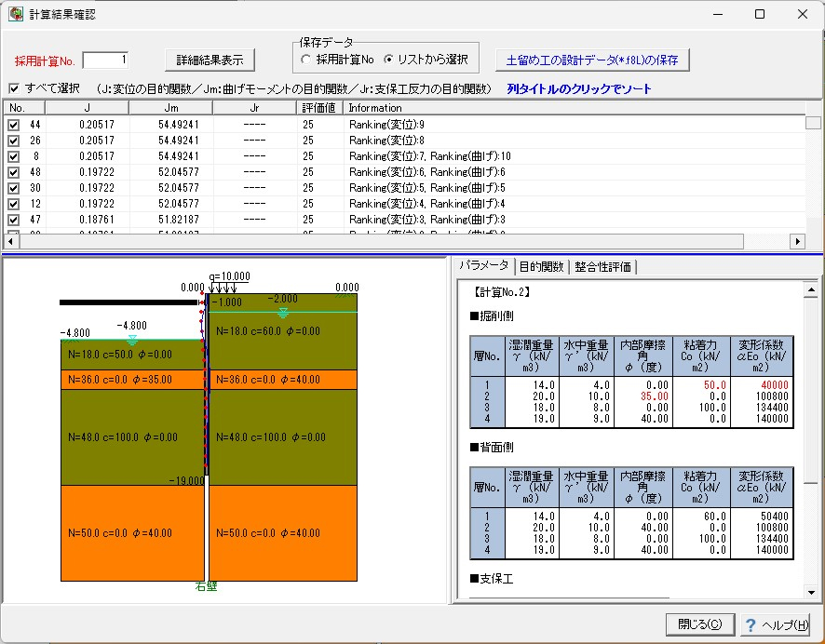
Task: Click the down arrow of the parameter panel scrollbar
Action: pyautogui.click(x=811, y=592)
